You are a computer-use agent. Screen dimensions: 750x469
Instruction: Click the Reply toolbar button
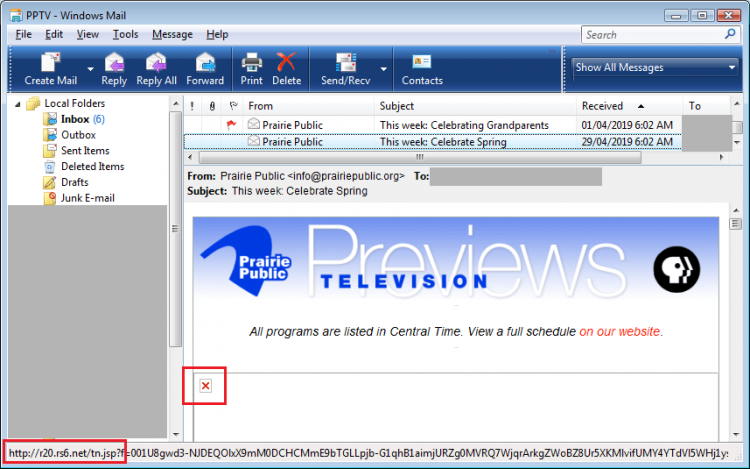(x=114, y=69)
